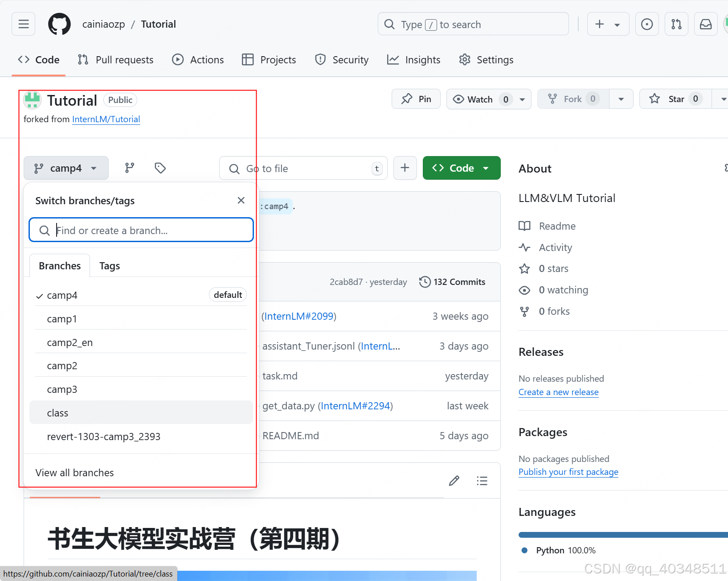The width and height of the screenshot is (728, 581).
Task: Select the Code tab
Action: point(39,60)
